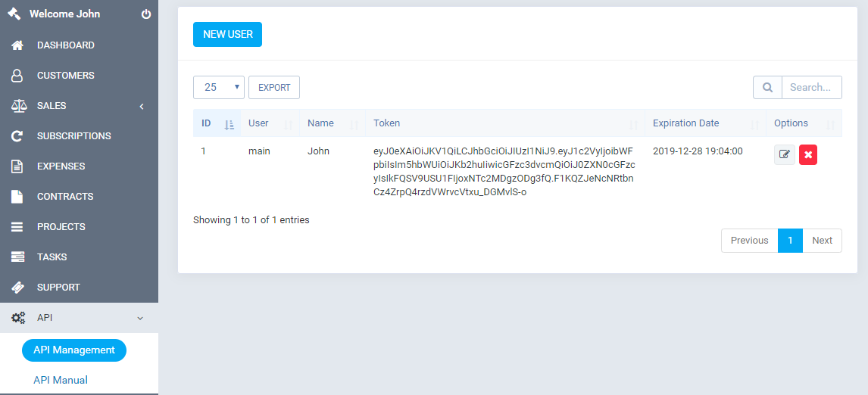Select the Contracts menu item
The image size is (868, 395).
coord(80,197)
